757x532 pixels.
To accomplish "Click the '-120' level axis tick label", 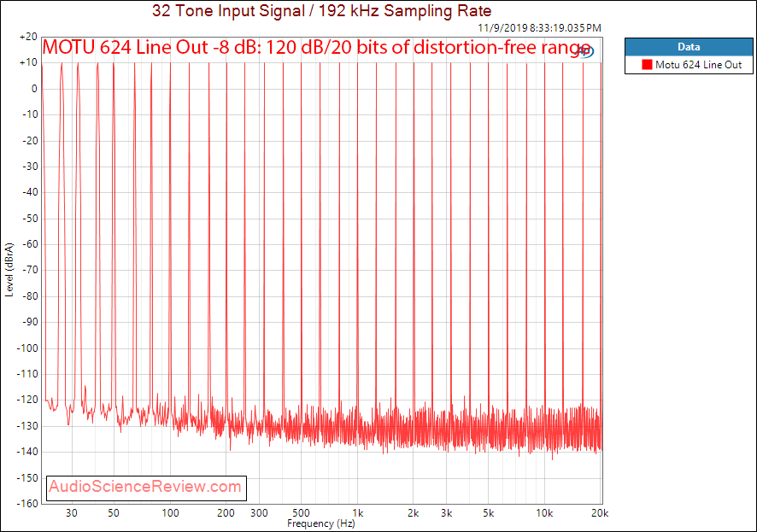I will click(27, 400).
